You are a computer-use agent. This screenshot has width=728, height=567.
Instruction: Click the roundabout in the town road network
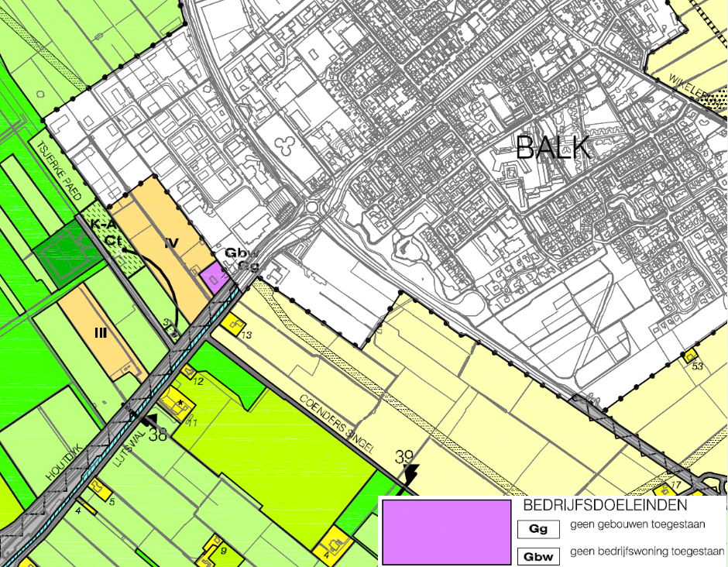(312, 206)
